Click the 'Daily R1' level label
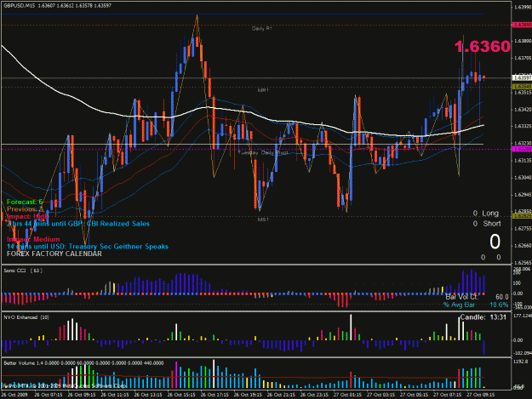Viewport: 532px width, 399px height. click(262, 28)
